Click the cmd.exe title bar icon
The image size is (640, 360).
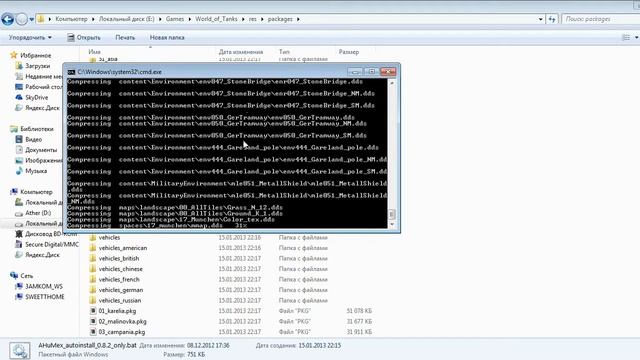point(71,72)
